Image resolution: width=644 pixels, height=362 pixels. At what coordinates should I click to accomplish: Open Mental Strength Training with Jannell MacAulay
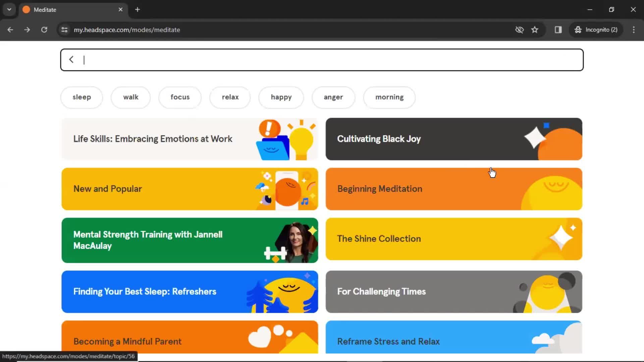tap(190, 240)
